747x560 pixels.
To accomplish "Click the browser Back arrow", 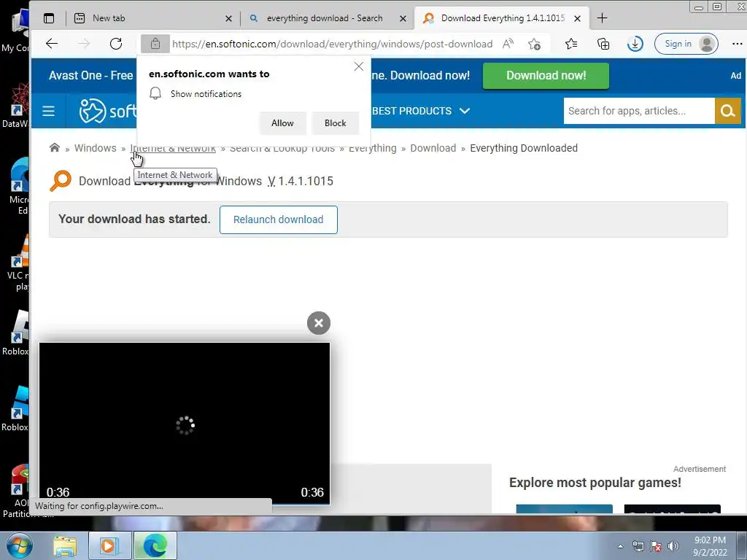I will point(52,44).
